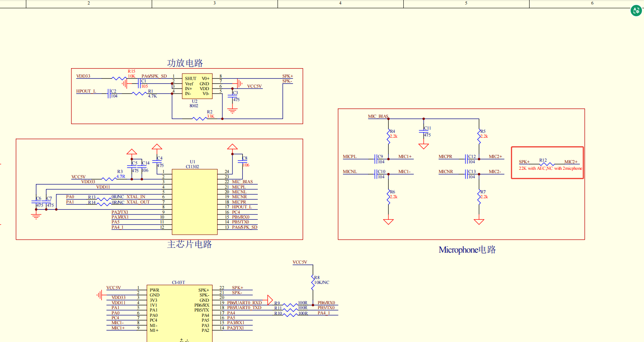Click the ground symbol below C3
Image resolution: width=644 pixels, height=342 pixels.
click(x=233, y=110)
